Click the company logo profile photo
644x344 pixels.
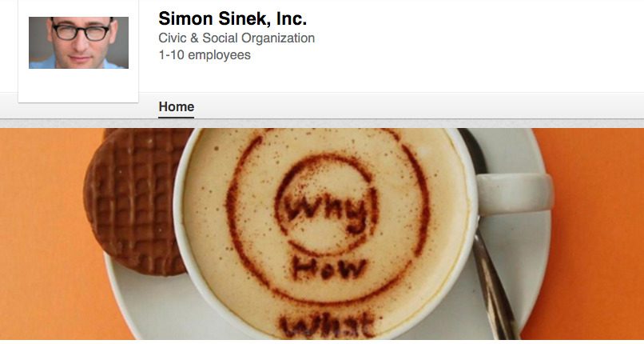(78, 42)
